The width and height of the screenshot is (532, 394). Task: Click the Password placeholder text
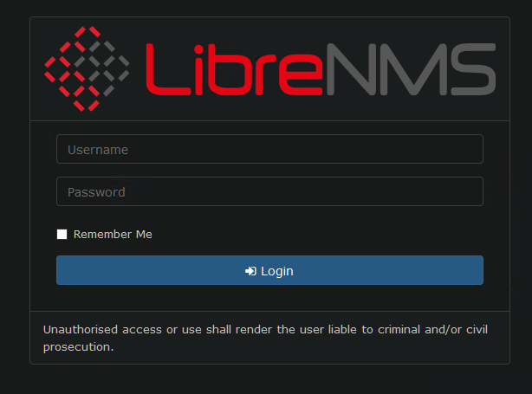96,192
